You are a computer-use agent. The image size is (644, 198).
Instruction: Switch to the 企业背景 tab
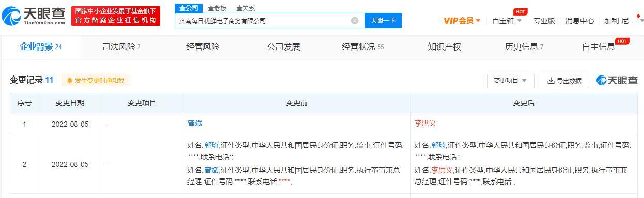click(x=41, y=47)
